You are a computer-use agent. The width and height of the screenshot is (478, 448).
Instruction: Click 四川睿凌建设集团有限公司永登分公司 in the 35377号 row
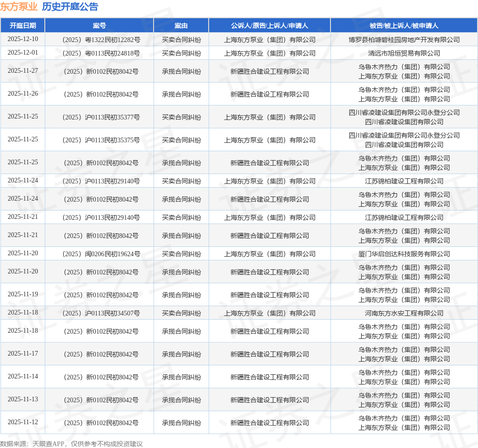(x=404, y=112)
